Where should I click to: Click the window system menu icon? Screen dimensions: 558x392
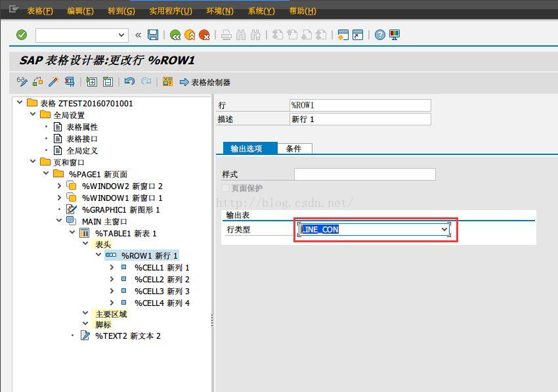coord(14,9)
